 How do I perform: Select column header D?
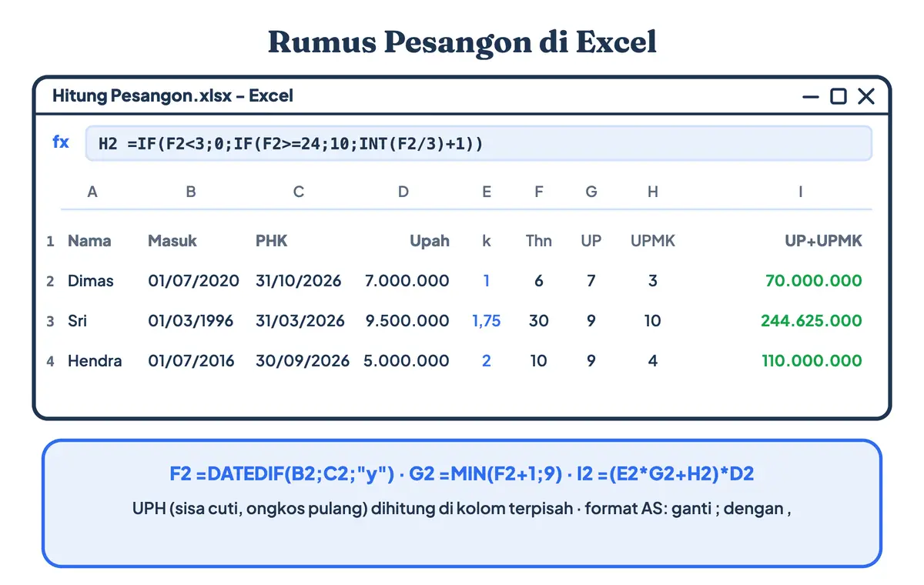pos(403,192)
